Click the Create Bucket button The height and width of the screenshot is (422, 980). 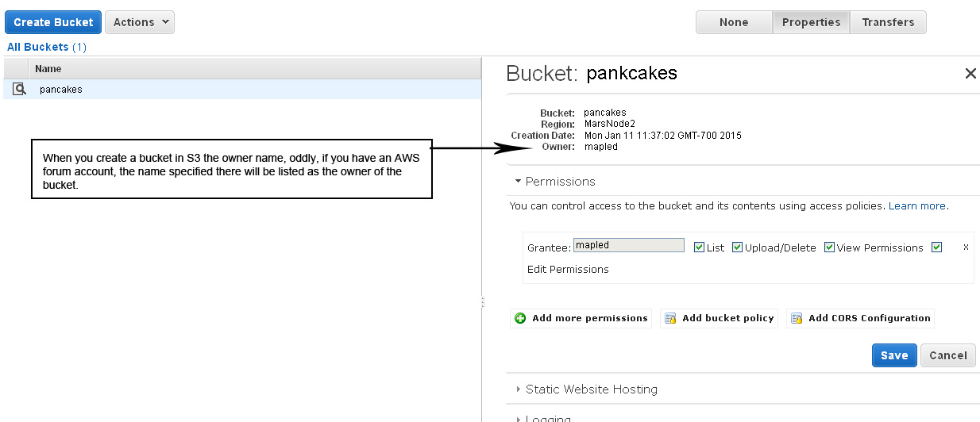[53, 22]
